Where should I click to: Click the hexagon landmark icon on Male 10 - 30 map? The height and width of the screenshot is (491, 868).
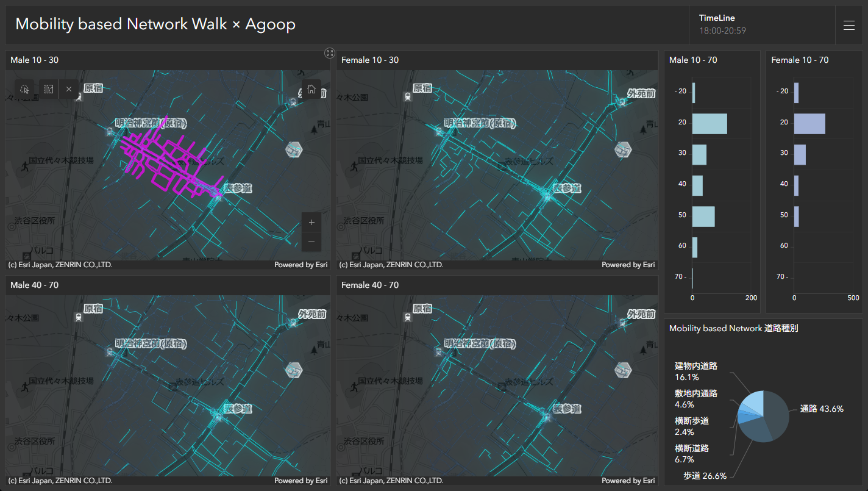click(x=294, y=149)
